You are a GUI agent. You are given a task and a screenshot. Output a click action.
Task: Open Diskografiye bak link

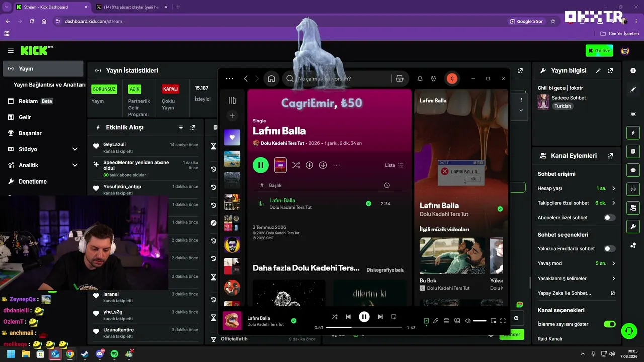(385, 270)
